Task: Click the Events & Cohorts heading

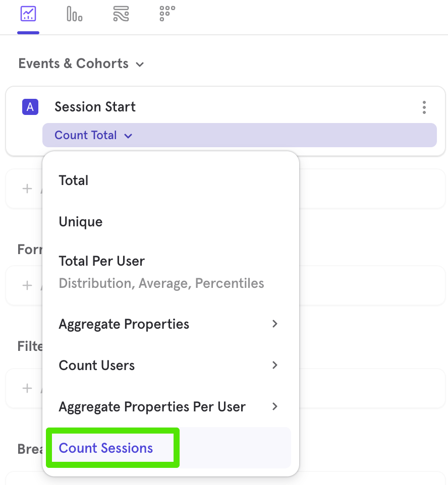Action: coord(73,64)
